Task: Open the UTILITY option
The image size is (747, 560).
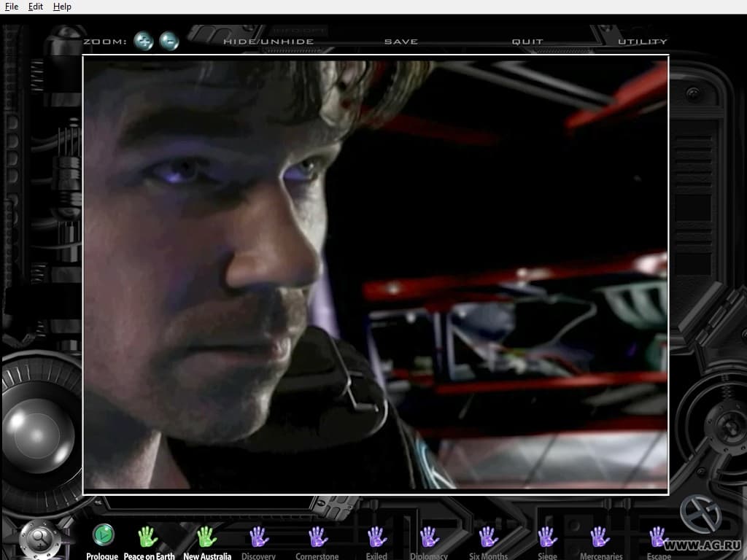Action: [x=643, y=42]
